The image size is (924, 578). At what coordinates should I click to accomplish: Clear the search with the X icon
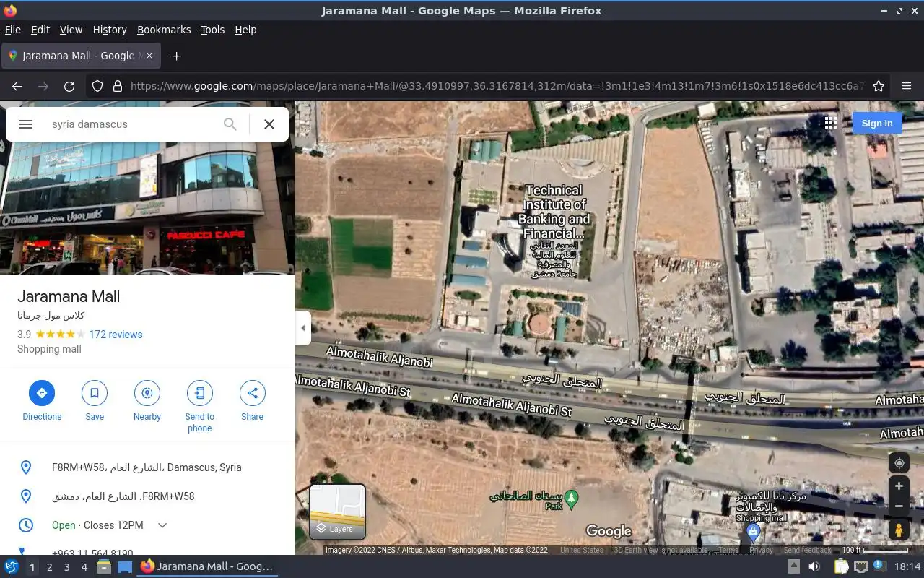(x=269, y=124)
